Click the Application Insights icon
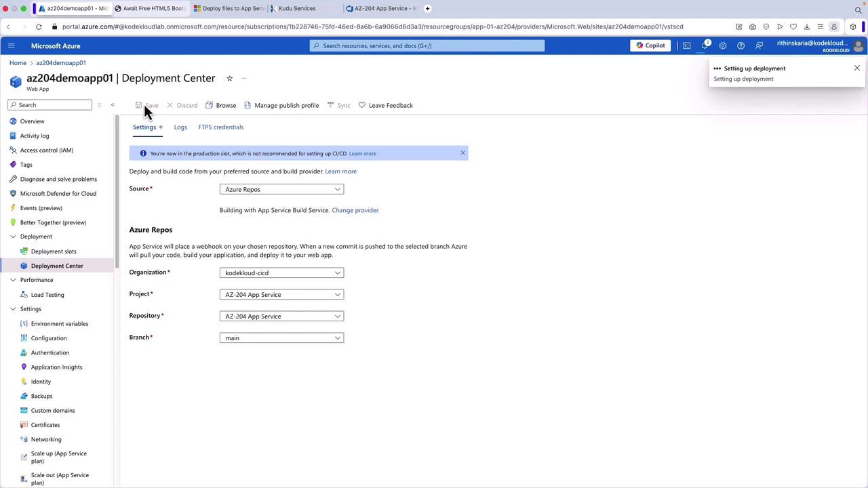 click(24, 367)
